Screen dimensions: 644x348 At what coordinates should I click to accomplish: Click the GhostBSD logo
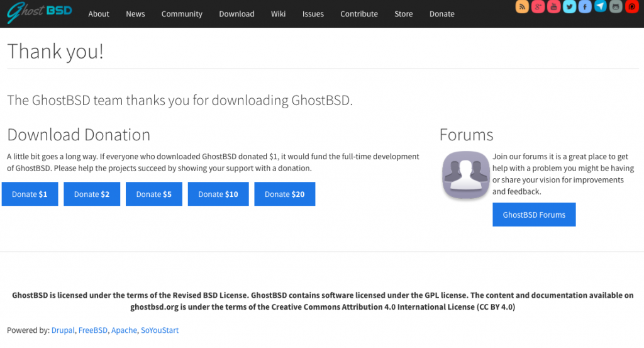[x=39, y=13]
